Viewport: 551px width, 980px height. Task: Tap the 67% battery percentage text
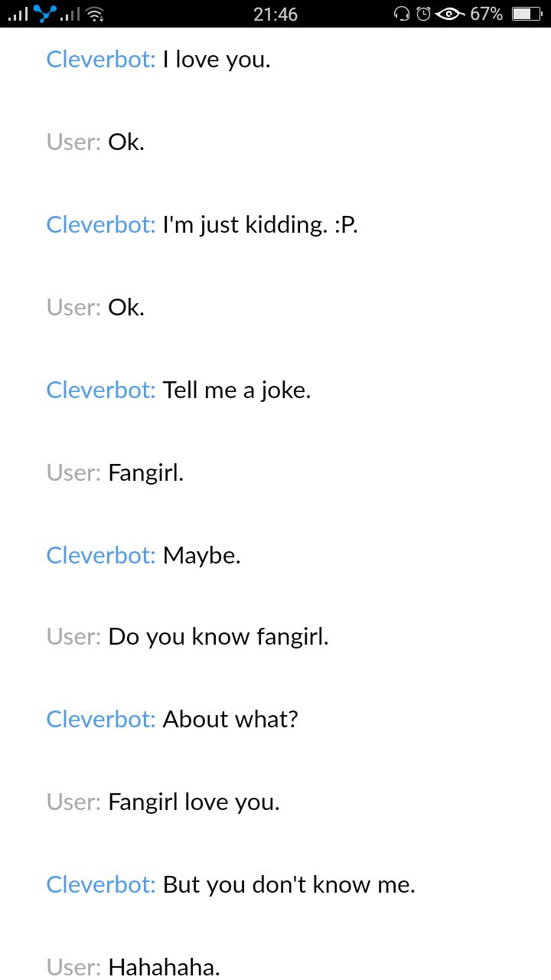coord(486,14)
